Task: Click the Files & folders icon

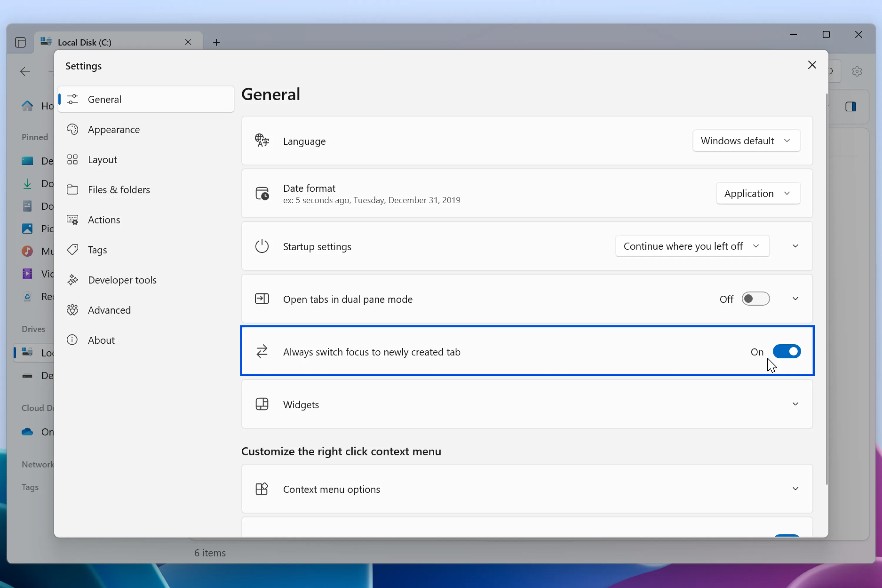Action: 73,189
